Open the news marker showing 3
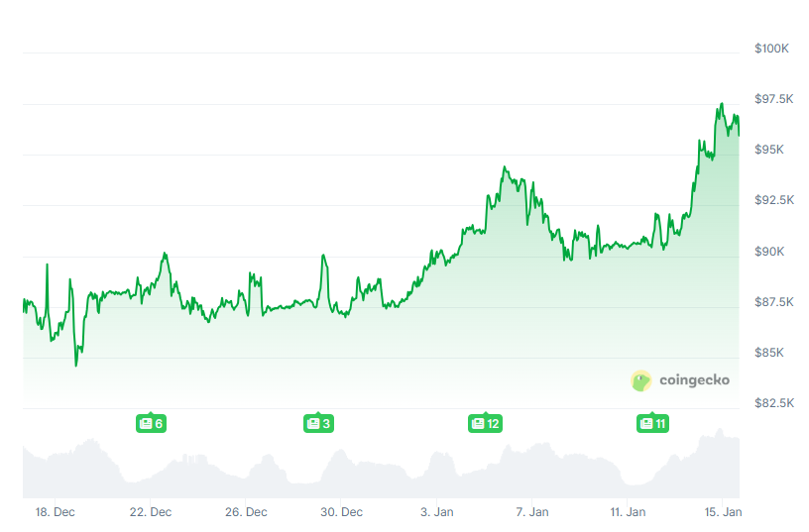The image size is (809, 532). pyautogui.click(x=318, y=424)
